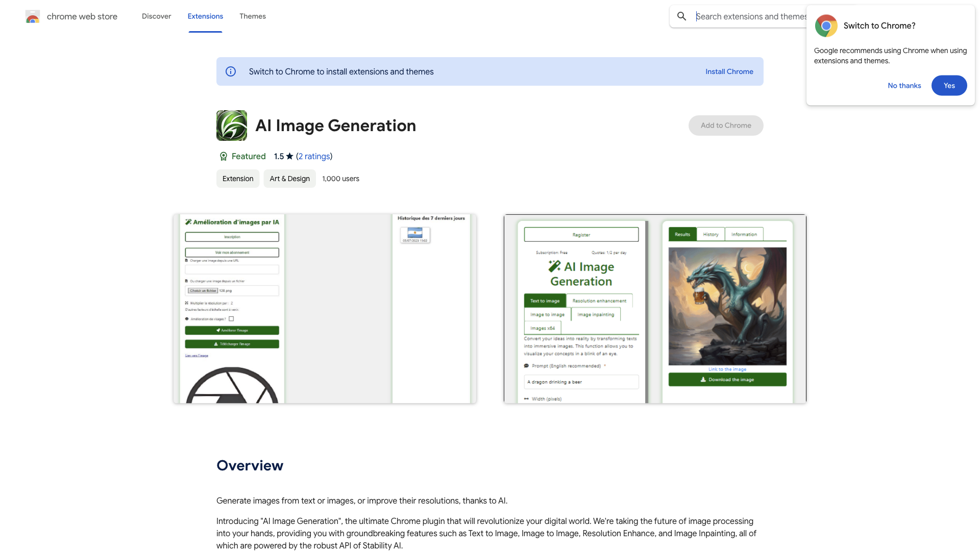Screen dimensions: 980x551
Task: Click the chrome web store title text
Action: pos(82,16)
